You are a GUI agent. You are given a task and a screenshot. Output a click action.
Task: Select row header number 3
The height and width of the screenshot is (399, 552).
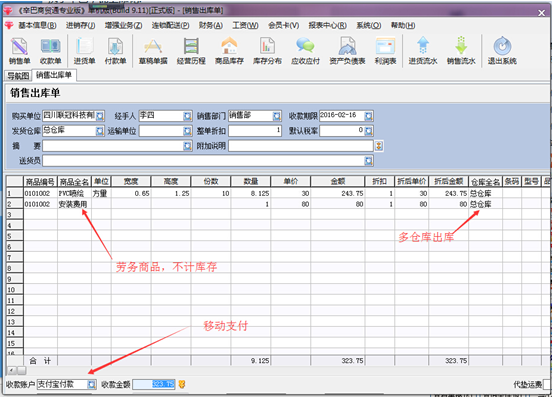(14, 214)
